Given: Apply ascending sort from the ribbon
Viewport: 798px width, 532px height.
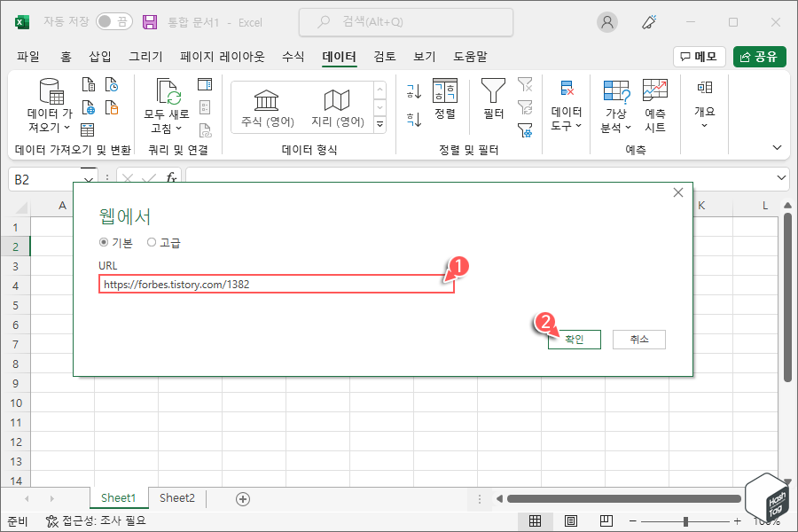Looking at the screenshot, I should (x=412, y=89).
